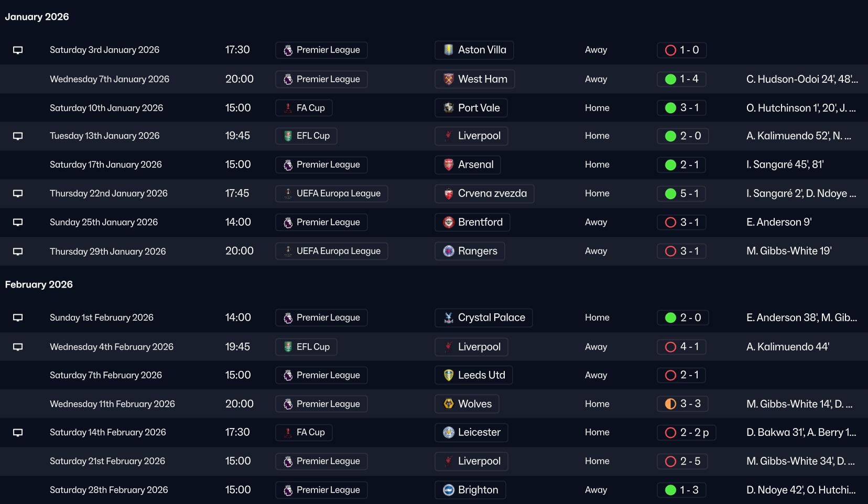Click the TV icon beside the Crystal Palace match
This screenshot has width=868, height=504.
tap(18, 318)
